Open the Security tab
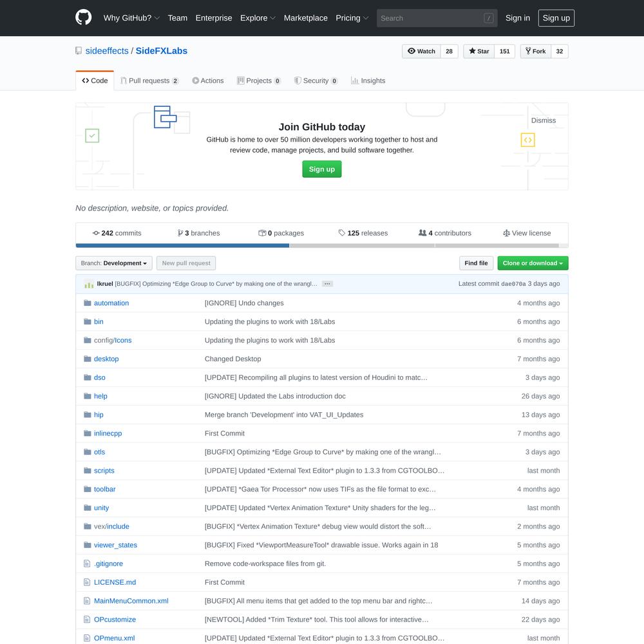This screenshot has height=644, width=644. 316,80
